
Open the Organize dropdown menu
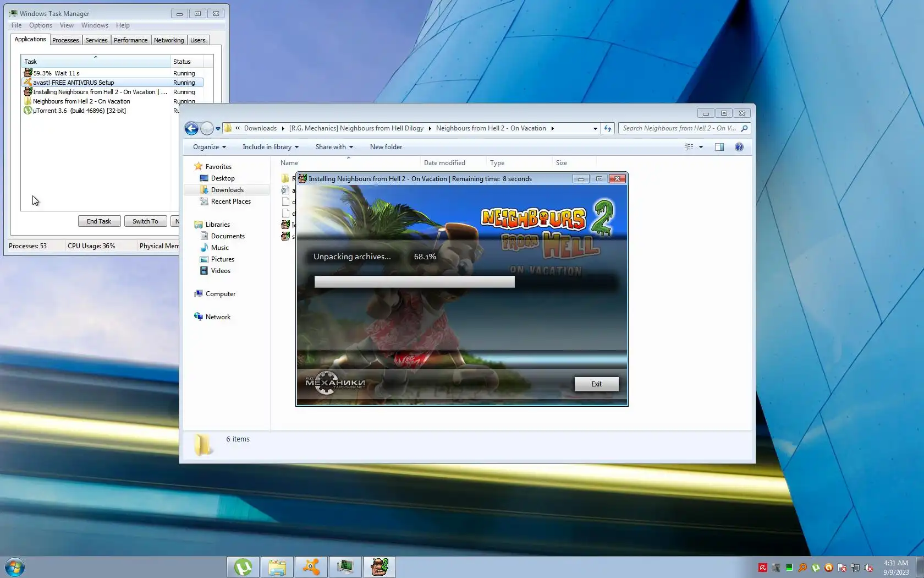(210, 147)
